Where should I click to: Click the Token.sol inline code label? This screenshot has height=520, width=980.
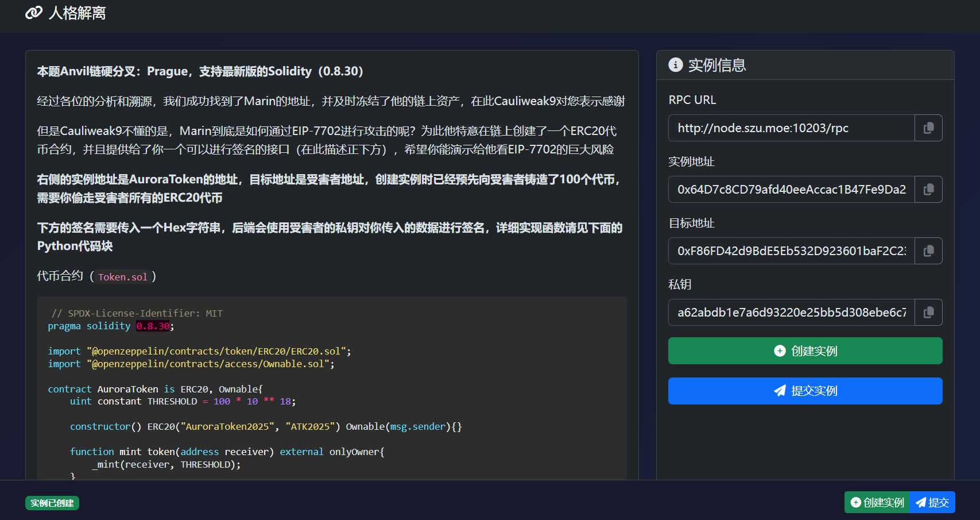122,277
